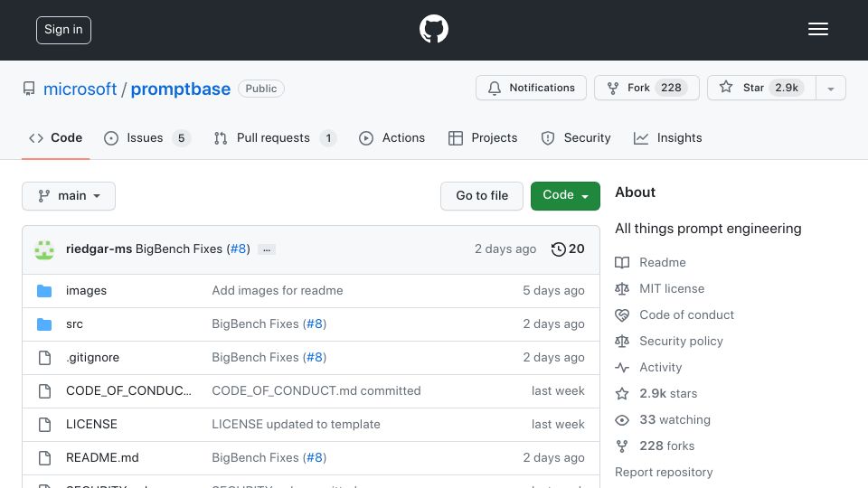Click the repository icon before microsoft
Image resolution: width=868 pixels, height=488 pixels.
tap(29, 89)
